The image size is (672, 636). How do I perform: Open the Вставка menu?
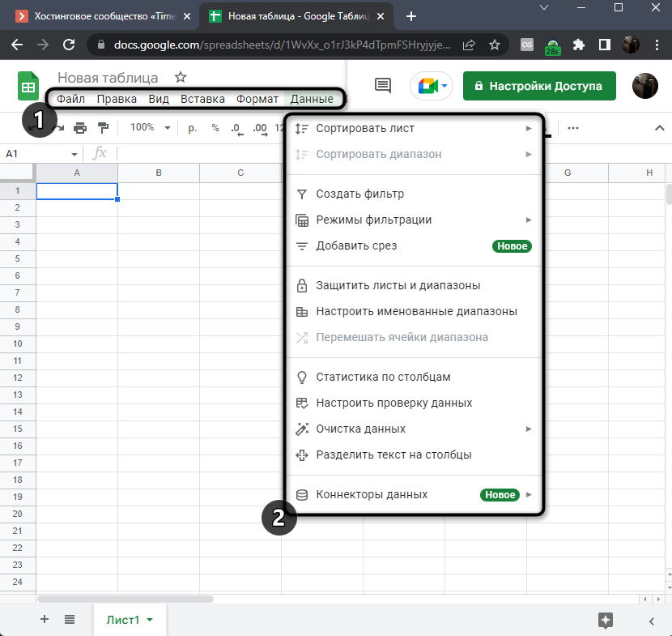202,100
